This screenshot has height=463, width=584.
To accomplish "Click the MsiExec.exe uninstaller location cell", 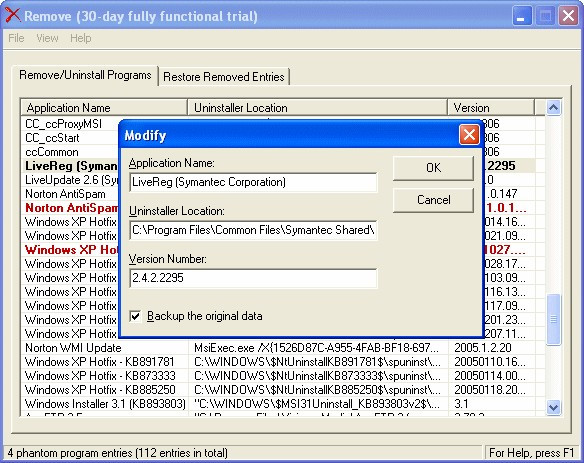I will coord(317,348).
